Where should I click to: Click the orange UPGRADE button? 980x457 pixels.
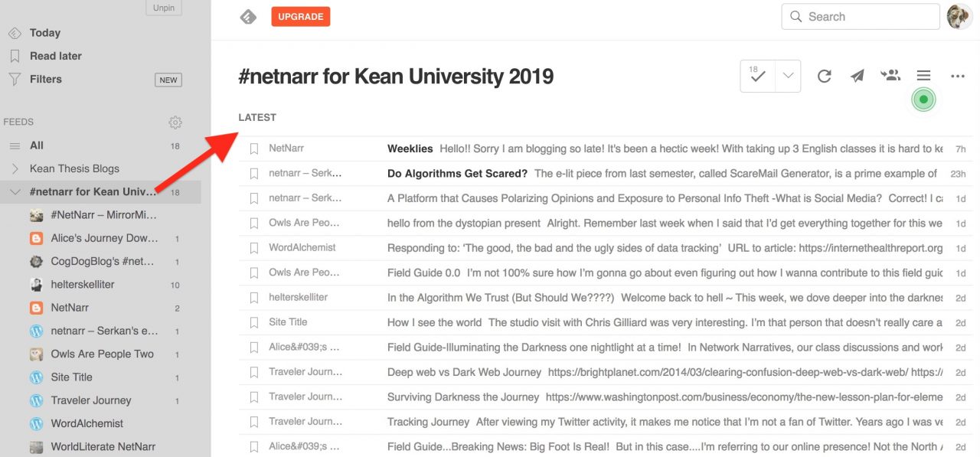coord(300,17)
